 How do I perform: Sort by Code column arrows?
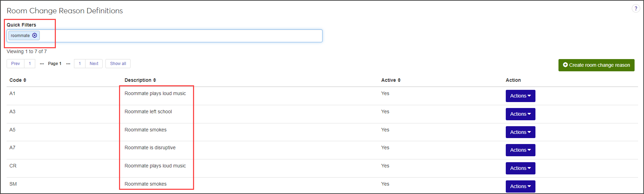point(25,80)
